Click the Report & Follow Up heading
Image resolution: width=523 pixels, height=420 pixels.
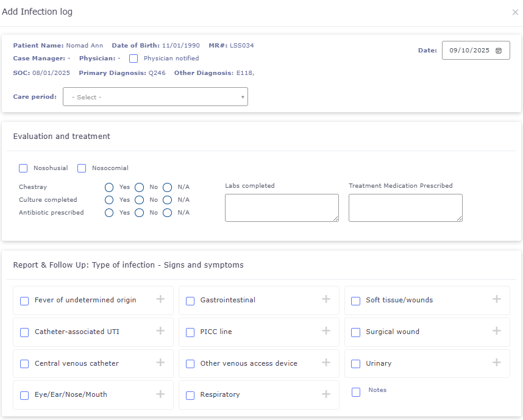[129, 265]
